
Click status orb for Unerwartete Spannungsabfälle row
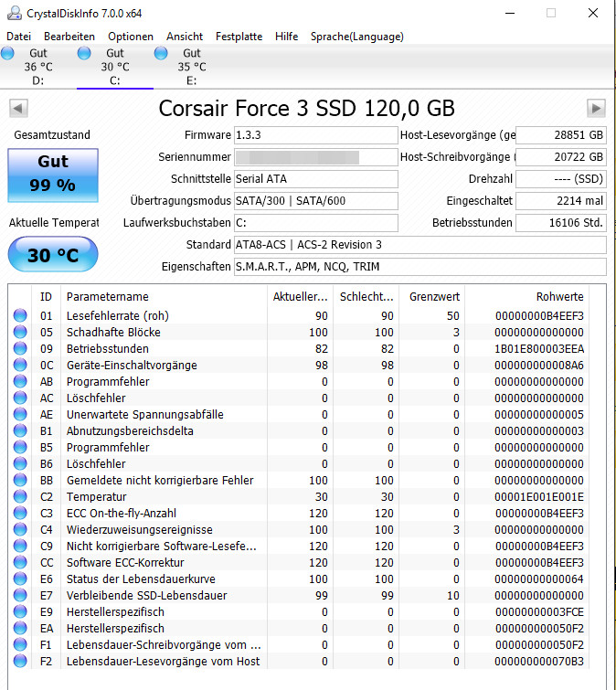click(x=20, y=414)
